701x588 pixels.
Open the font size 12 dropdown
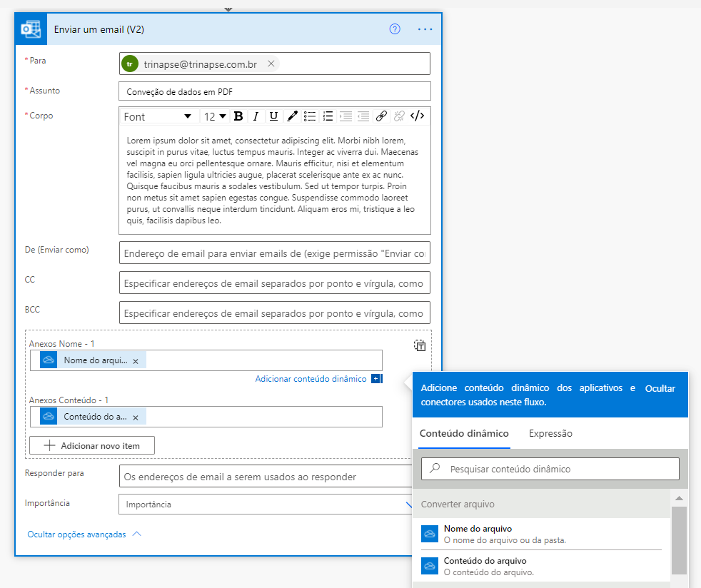pos(215,116)
